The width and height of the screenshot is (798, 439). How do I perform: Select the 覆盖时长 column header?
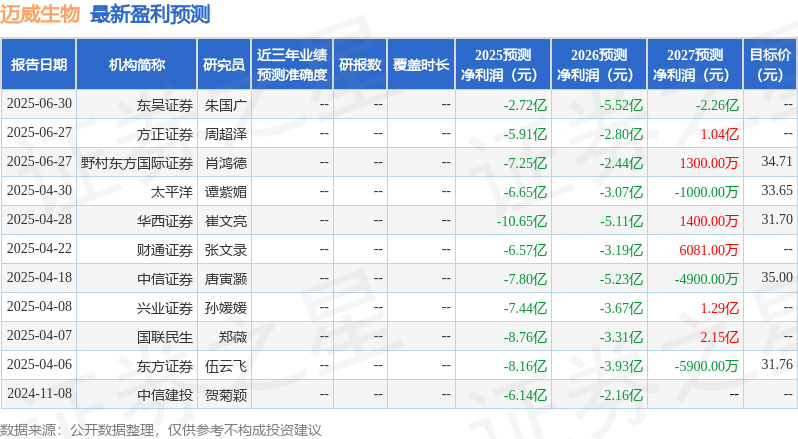[x=421, y=65]
